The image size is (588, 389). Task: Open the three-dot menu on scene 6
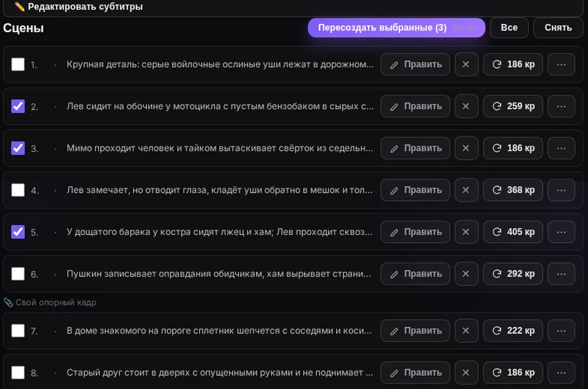click(561, 274)
